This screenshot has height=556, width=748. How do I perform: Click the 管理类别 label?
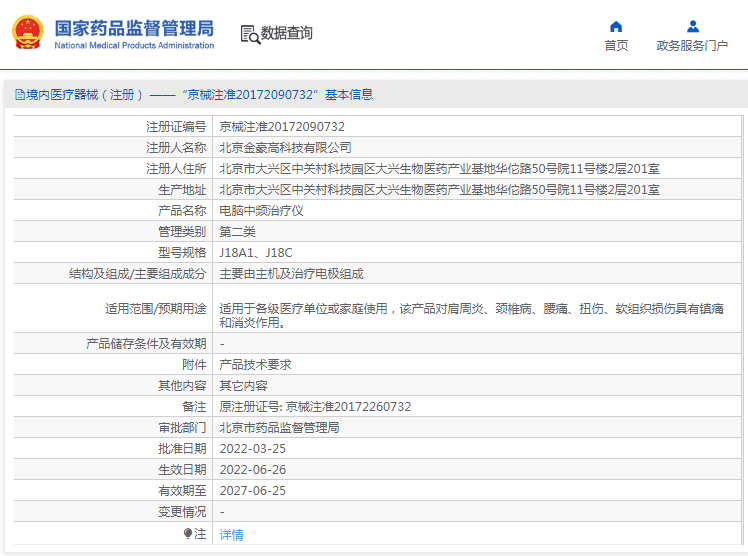coord(182,232)
